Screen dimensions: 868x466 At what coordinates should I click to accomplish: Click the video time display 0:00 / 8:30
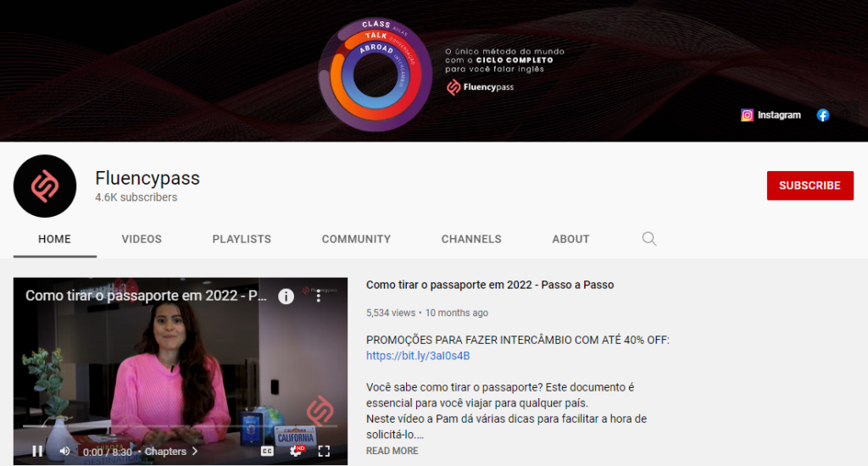point(108,452)
